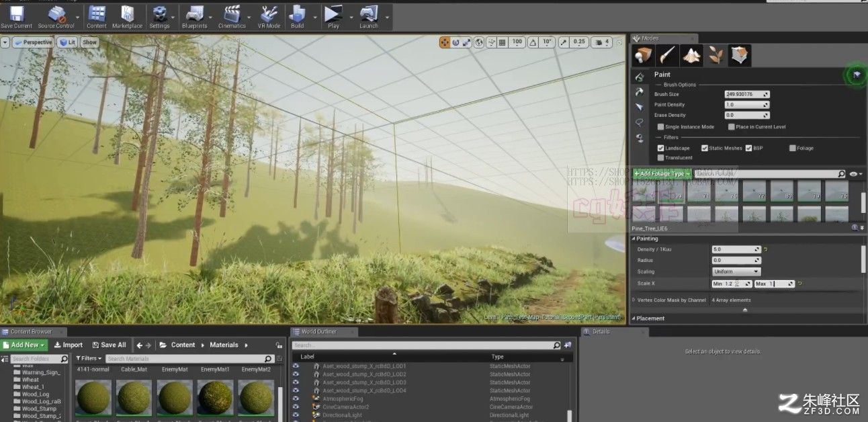This screenshot has height=422, width=868.
Task: Check the Translucent filter checkbox
Action: tap(660, 157)
